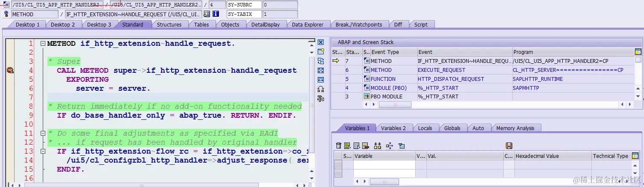Maximize the editor tool to full screen
The height and width of the screenshot is (187, 644).
click(x=321, y=71)
